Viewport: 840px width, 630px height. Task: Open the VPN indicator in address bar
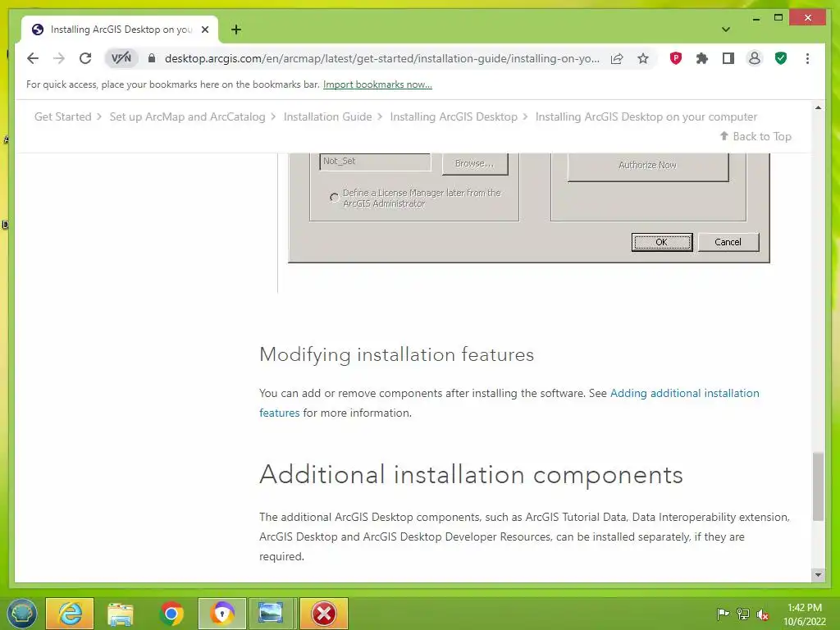121,58
